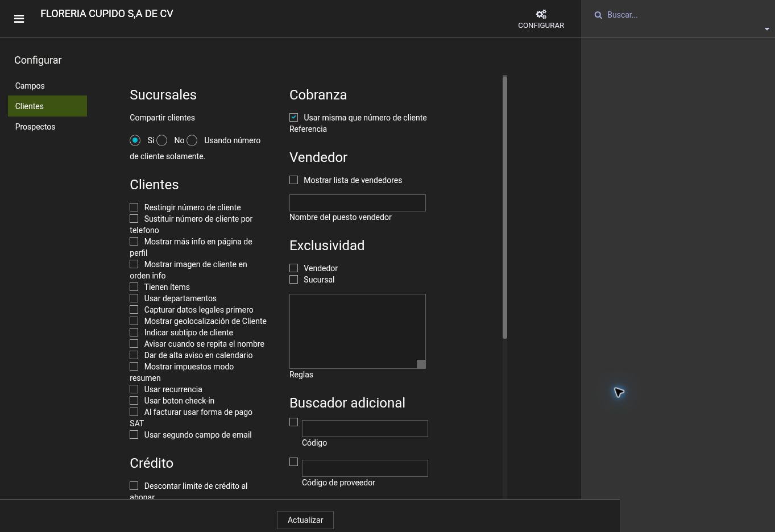Screen dimensions: 775x532
Task: Select Usando número de cliente radio
Action: (x=192, y=140)
